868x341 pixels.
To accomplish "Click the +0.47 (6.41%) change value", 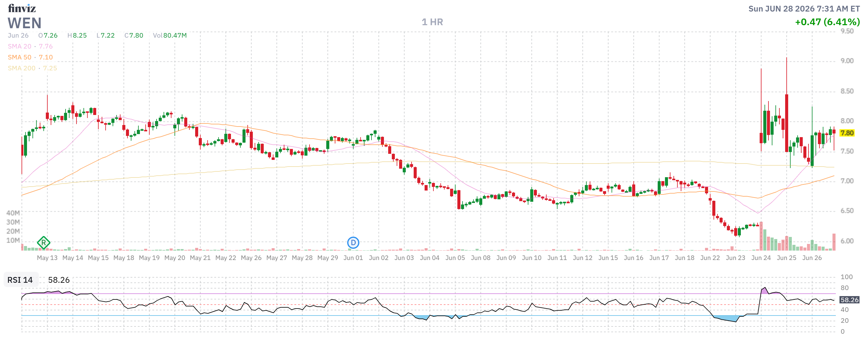I will point(827,22).
